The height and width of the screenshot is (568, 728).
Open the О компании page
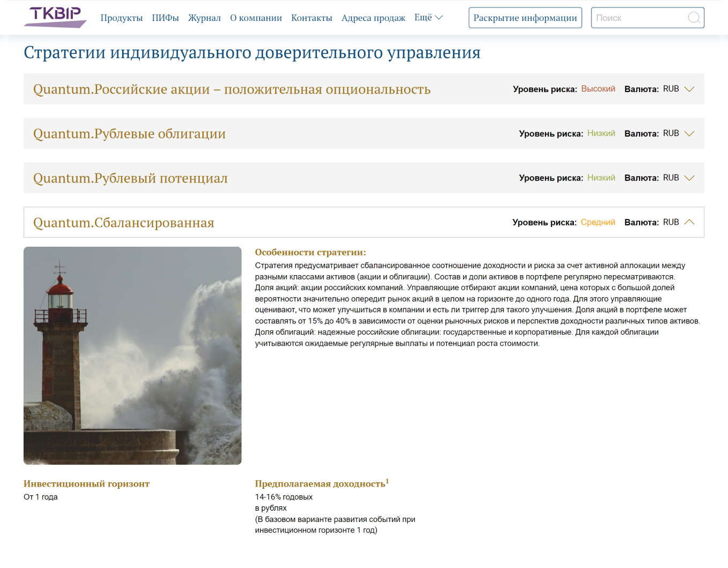point(256,17)
